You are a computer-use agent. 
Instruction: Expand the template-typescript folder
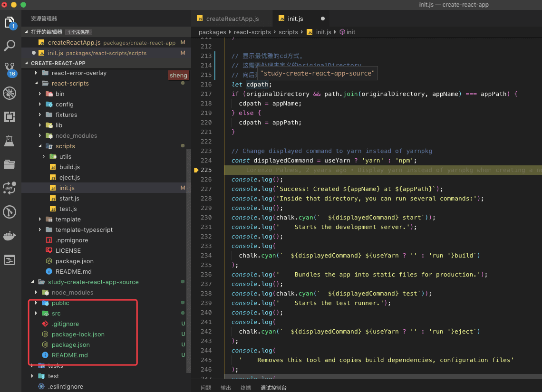click(84, 230)
